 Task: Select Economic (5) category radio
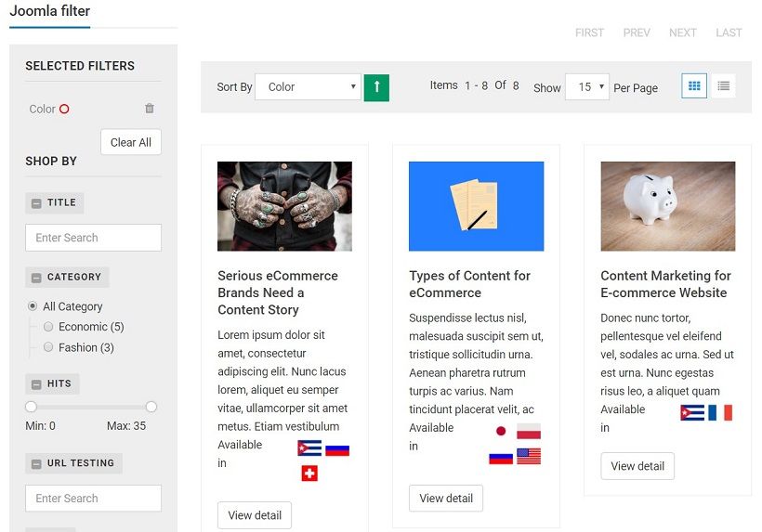48,327
